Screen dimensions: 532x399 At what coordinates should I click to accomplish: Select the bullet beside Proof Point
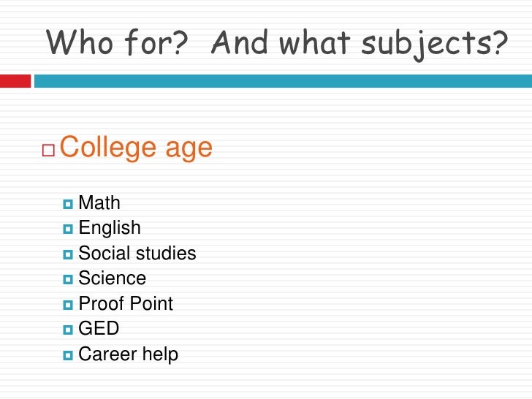point(69,305)
